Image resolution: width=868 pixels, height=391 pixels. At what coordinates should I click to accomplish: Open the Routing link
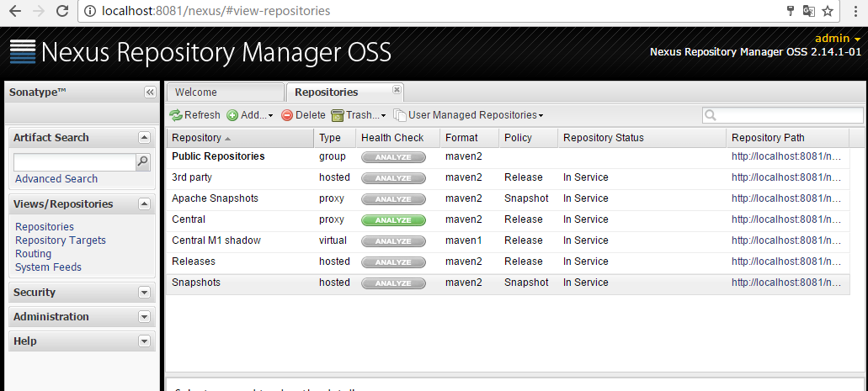click(x=33, y=253)
